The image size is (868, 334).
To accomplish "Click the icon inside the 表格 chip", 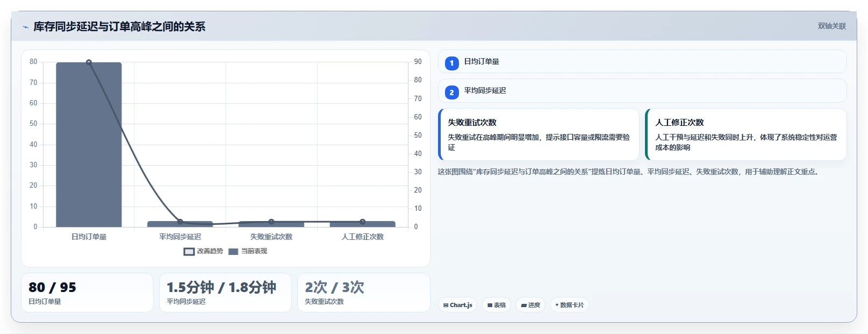I will (490, 305).
